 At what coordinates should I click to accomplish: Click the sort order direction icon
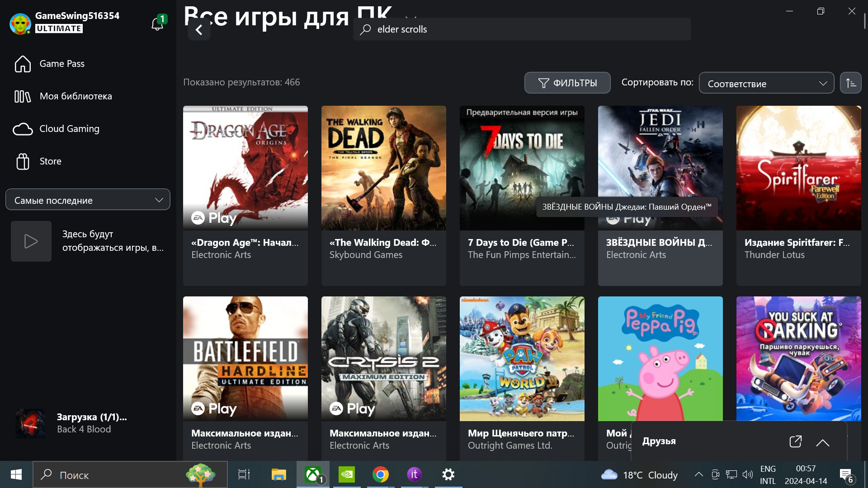850,83
